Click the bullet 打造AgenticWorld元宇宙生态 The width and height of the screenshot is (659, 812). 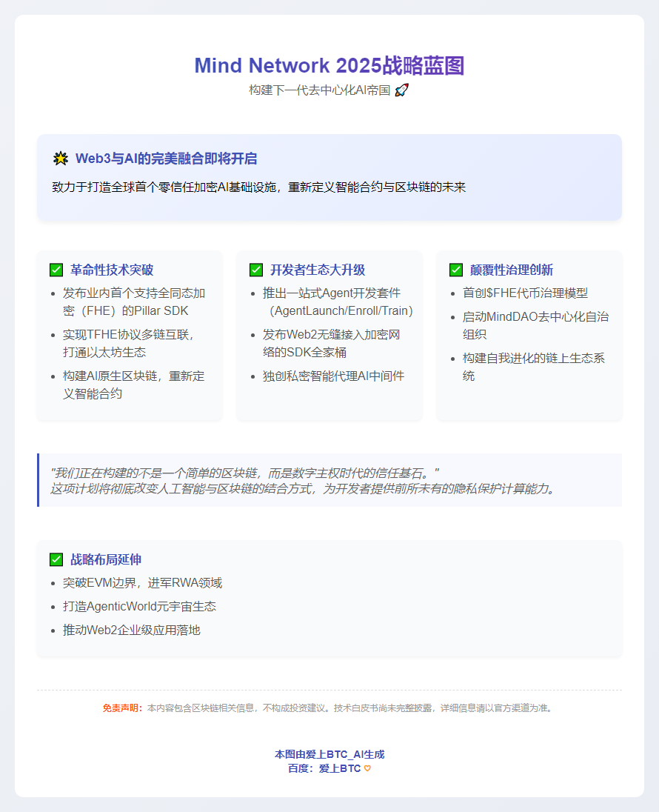click(x=139, y=607)
